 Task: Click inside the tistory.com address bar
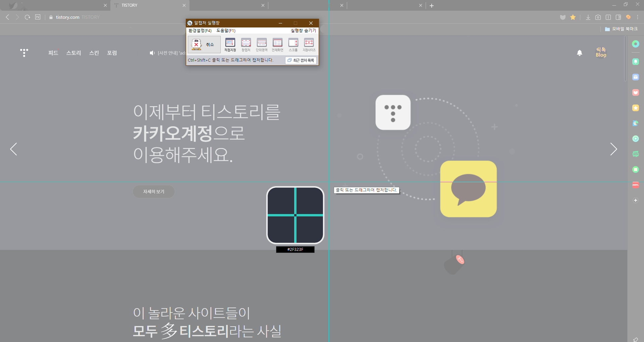click(67, 17)
